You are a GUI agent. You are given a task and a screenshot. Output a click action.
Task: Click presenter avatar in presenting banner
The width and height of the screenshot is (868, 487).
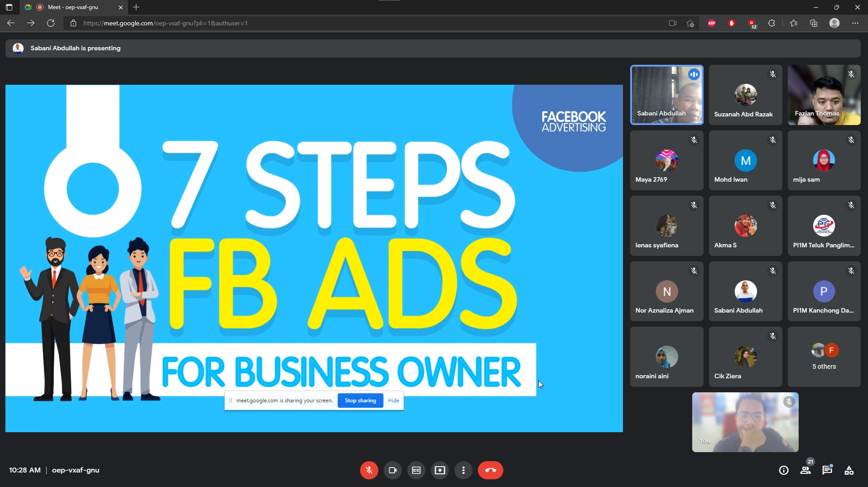pos(18,48)
